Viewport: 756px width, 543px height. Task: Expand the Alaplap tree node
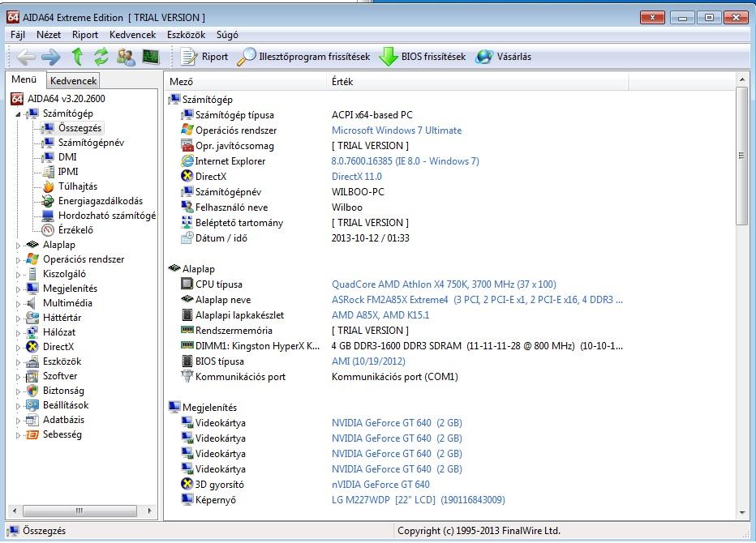[18, 246]
